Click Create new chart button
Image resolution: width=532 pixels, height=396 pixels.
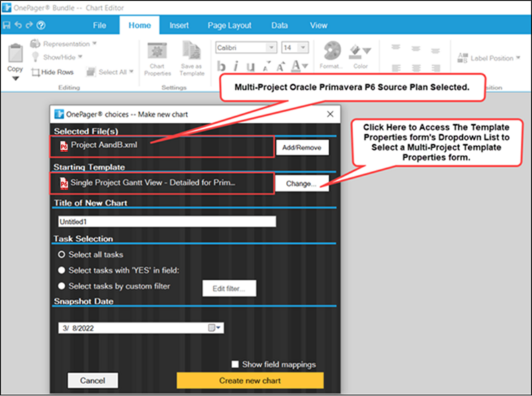tap(250, 381)
